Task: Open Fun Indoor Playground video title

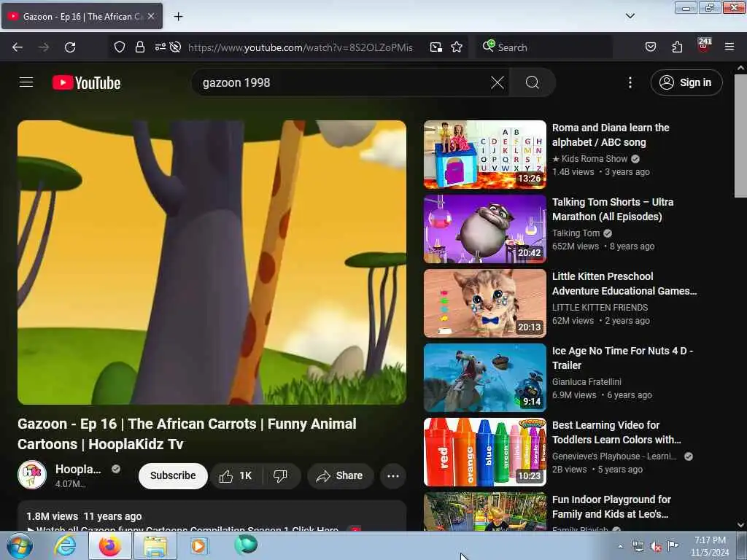Action: 611,507
